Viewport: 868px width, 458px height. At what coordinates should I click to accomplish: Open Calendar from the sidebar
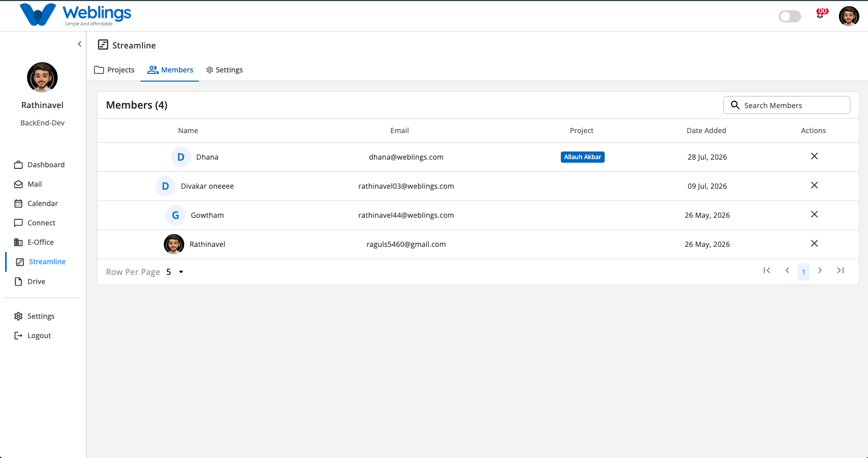(36, 203)
